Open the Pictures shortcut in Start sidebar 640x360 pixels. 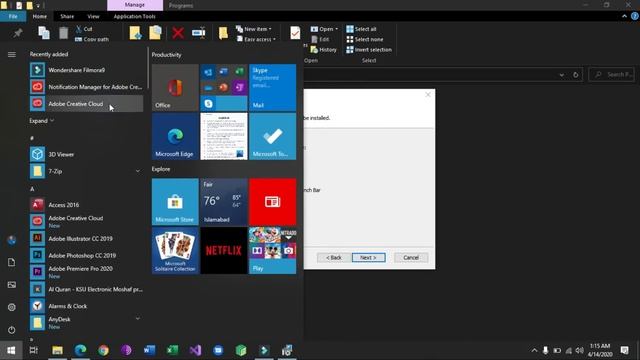(x=11, y=284)
